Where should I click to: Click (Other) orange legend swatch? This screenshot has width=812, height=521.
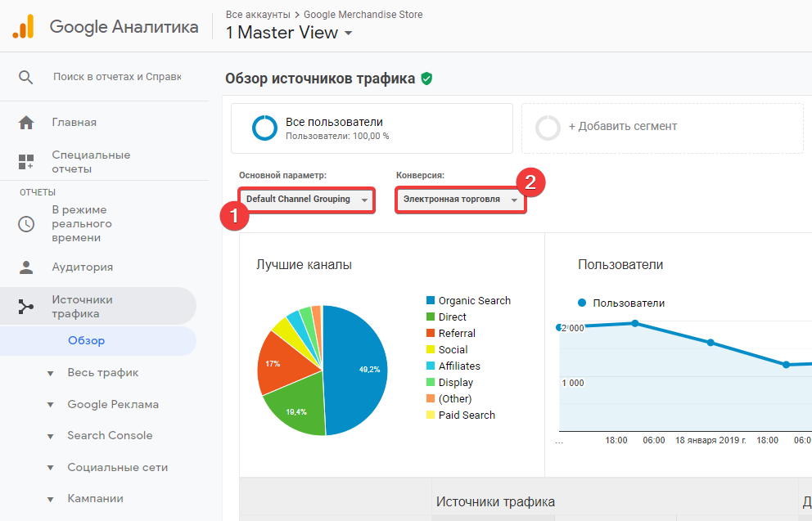coord(431,399)
